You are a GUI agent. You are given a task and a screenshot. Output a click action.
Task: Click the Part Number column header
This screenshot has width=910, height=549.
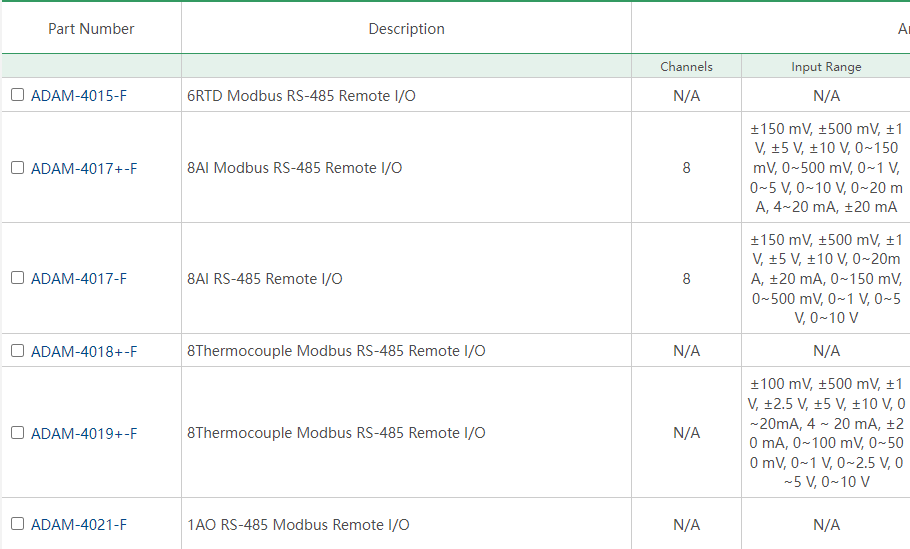point(91,28)
